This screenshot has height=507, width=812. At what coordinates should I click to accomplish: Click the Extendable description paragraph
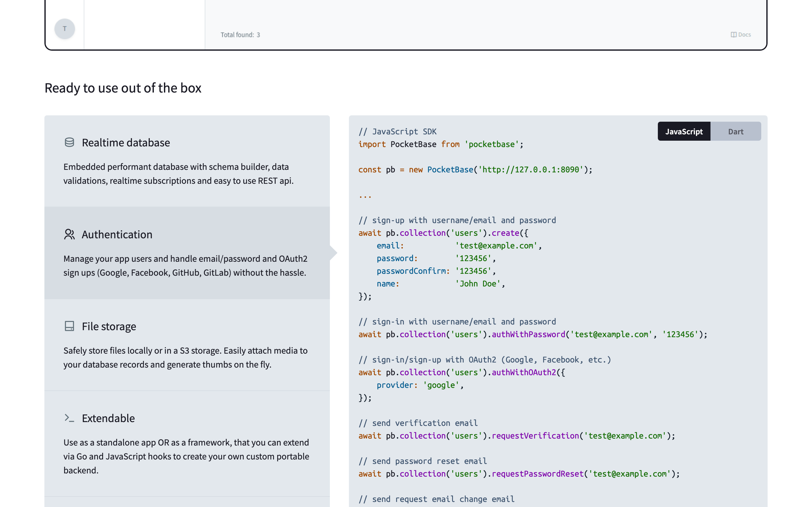pos(186,456)
